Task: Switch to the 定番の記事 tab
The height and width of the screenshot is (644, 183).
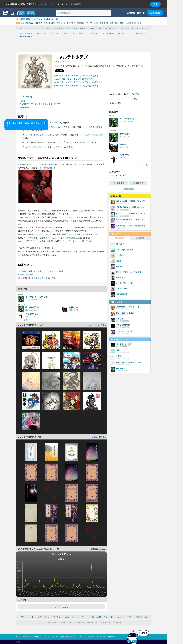Action: [x=140, y=238]
